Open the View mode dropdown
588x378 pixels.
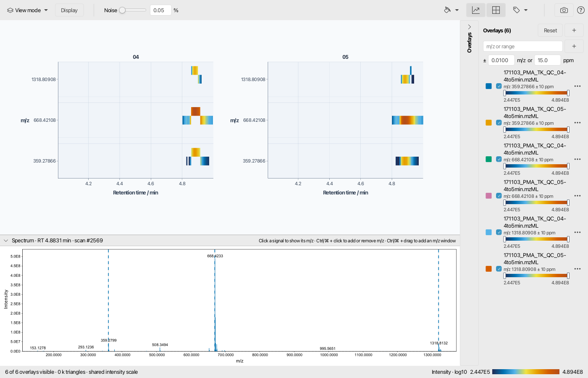click(28, 10)
